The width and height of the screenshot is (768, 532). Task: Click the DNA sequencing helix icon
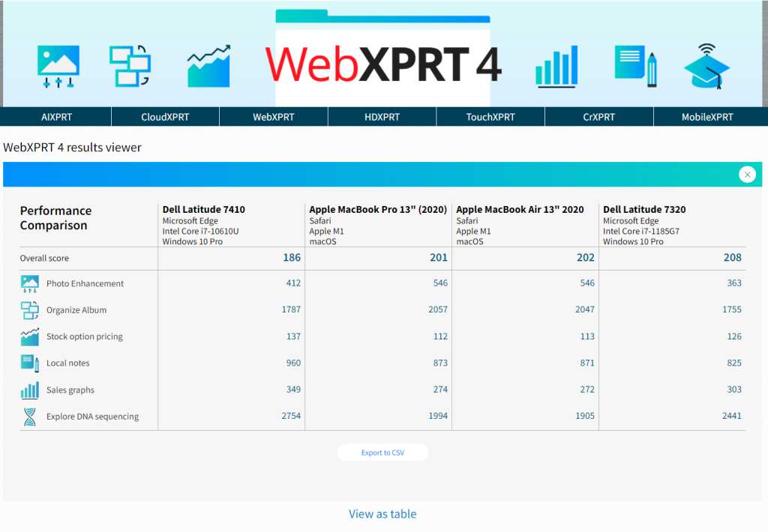(30, 417)
